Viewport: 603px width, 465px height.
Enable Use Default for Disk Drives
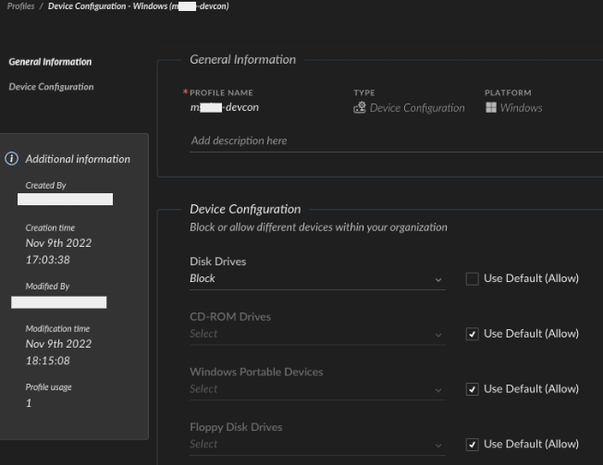tap(472, 278)
